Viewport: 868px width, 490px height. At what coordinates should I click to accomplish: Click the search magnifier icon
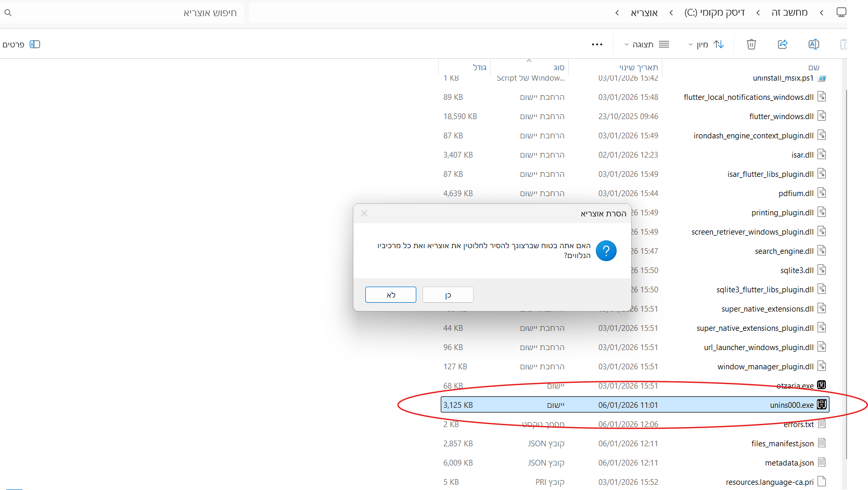point(8,12)
